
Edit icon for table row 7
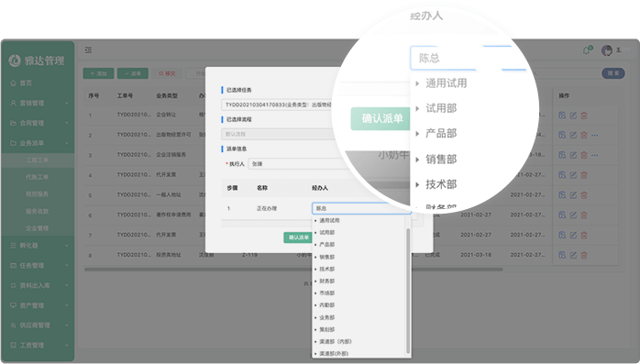tap(573, 235)
